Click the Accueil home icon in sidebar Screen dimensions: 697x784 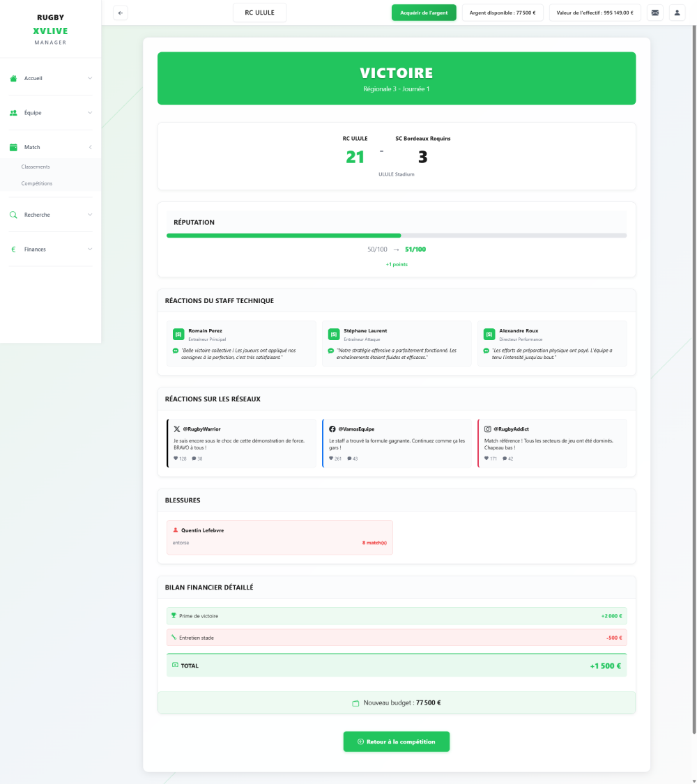click(13, 78)
